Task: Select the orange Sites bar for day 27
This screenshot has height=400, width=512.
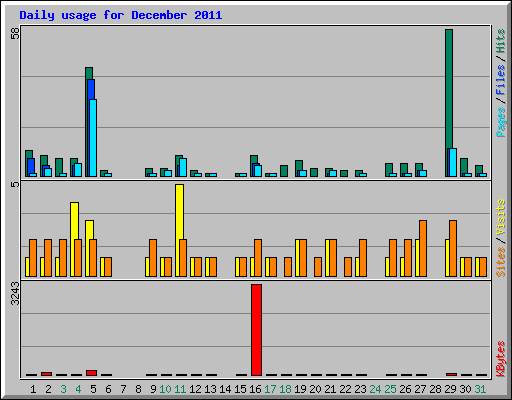Action: point(423,248)
